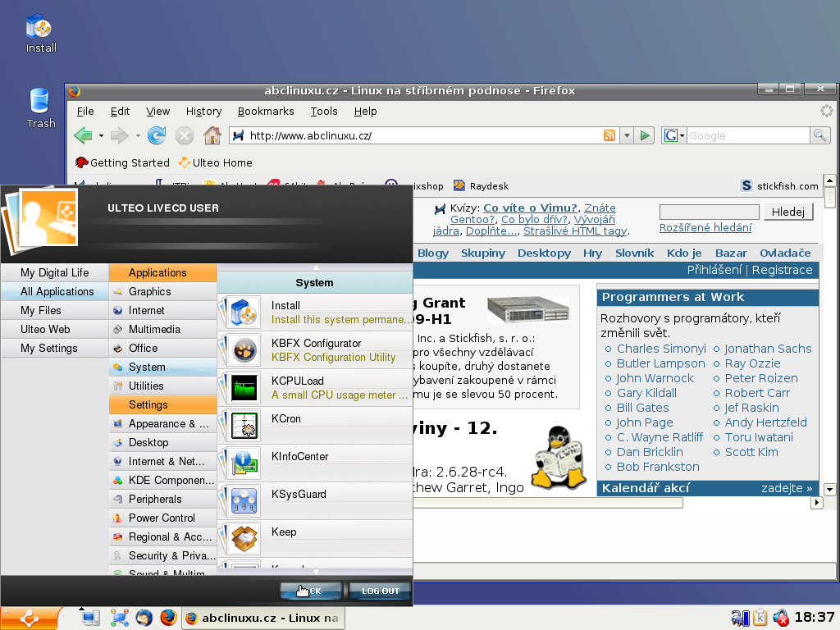This screenshot has width=840, height=630.
Task: Click the Hledej search button on the page
Action: point(788,212)
